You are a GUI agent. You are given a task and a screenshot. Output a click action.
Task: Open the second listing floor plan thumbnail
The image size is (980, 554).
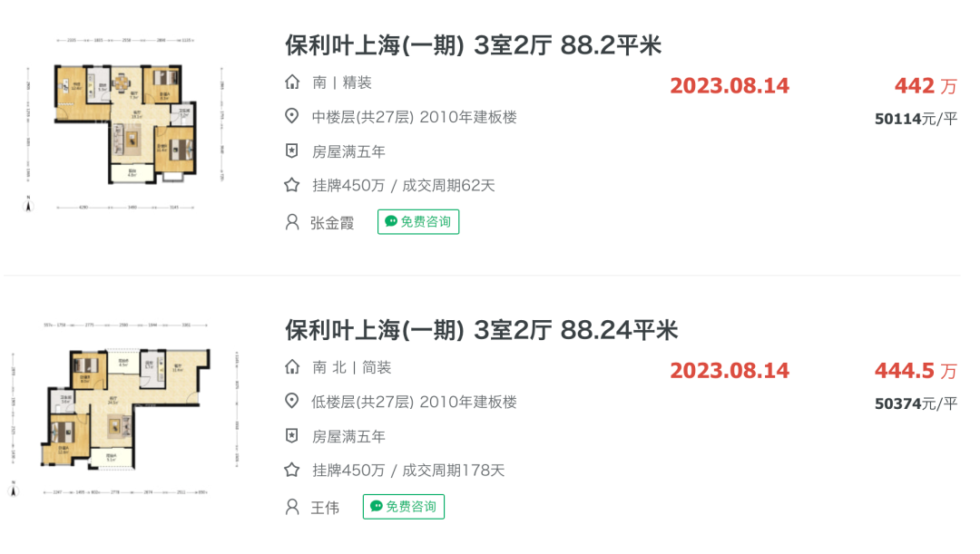tap(124, 409)
